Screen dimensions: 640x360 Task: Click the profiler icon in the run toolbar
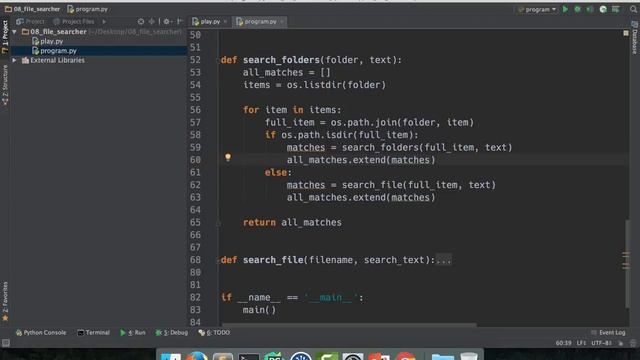(x=603, y=9)
